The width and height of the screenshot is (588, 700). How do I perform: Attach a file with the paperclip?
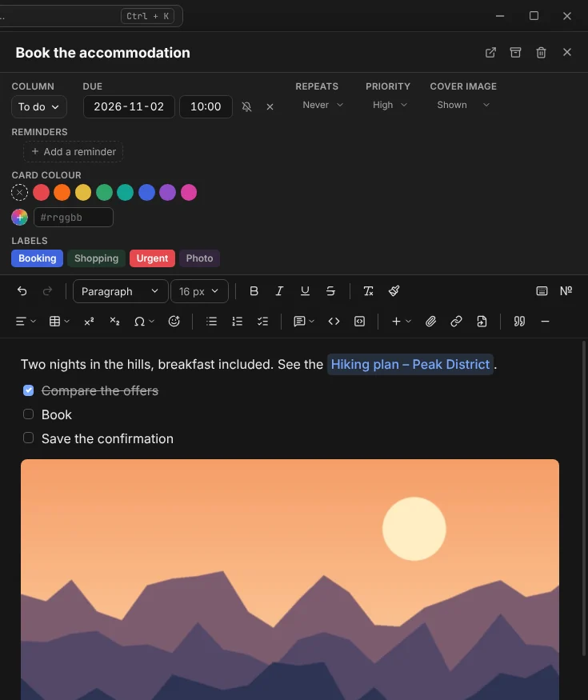[430, 322]
